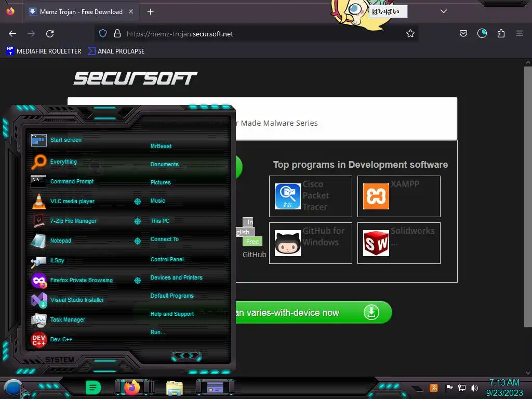Open Solidworks program card

pos(398,243)
